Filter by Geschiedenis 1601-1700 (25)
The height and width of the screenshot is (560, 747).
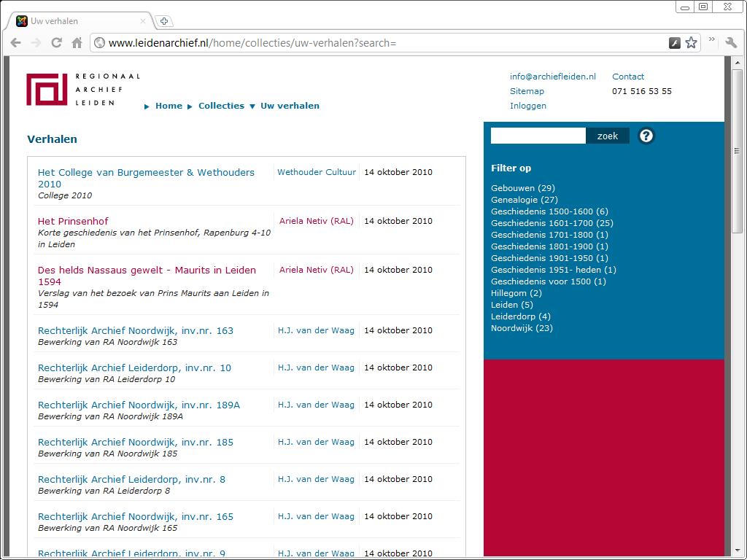coord(552,223)
